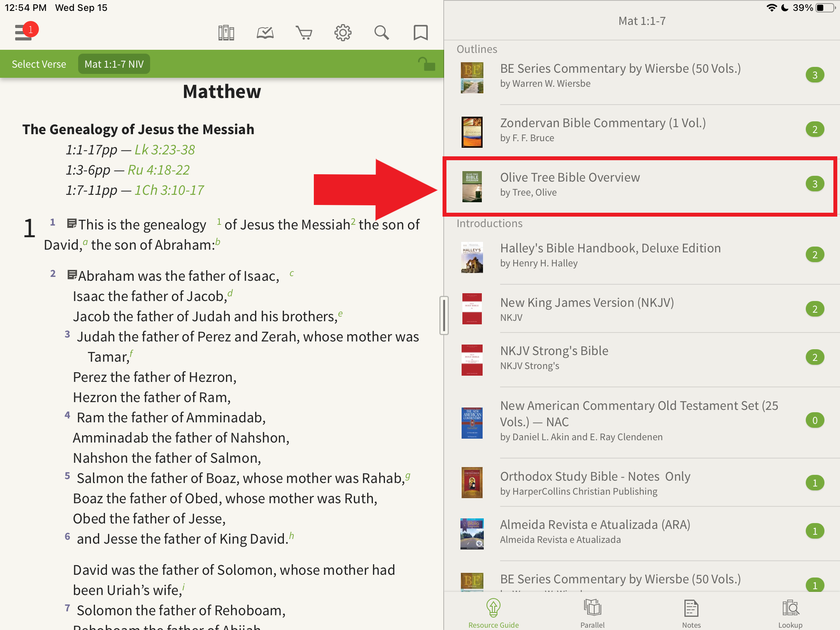
Task: Tap verse number 3
Action: (x=67, y=334)
